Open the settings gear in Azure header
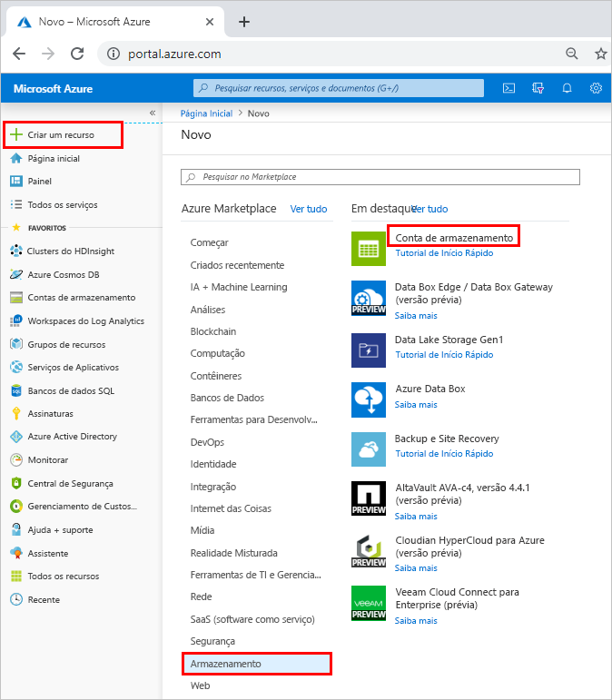Screen dimensions: 612x700 pos(596,88)
